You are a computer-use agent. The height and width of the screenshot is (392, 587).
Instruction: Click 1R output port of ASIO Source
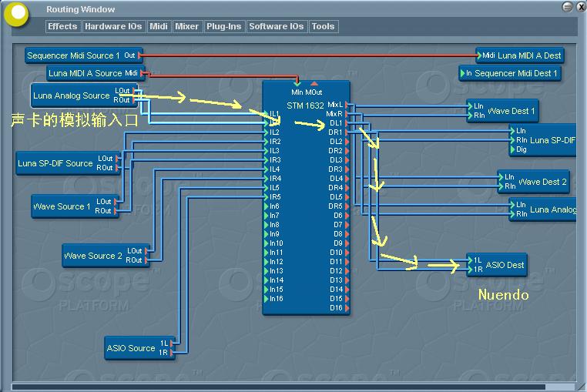172,353
